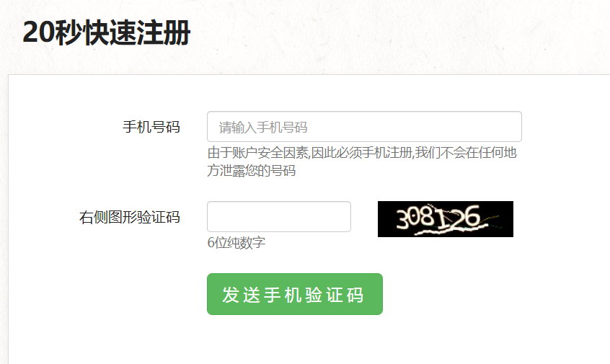
Task: Refresh the 308126 captcha image
Action: [x=446, y=219]
